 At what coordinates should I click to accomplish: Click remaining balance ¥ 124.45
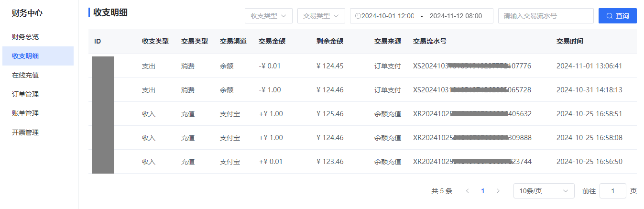pyautogui.click(x=330, y=66)
